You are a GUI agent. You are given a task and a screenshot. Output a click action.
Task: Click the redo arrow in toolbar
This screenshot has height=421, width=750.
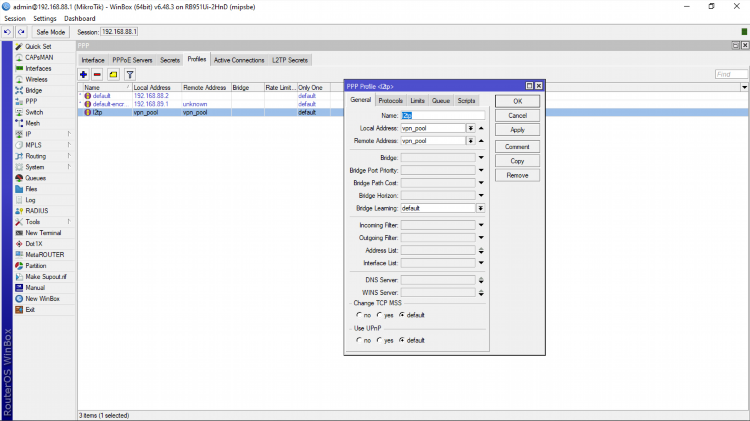point(21,32)
